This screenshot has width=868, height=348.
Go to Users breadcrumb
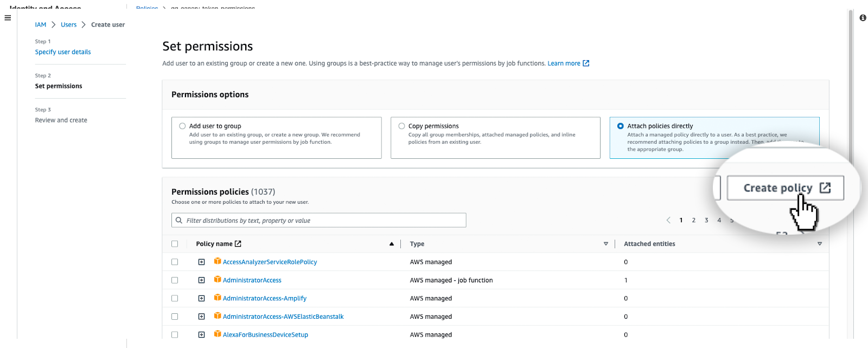pos(68,24)
